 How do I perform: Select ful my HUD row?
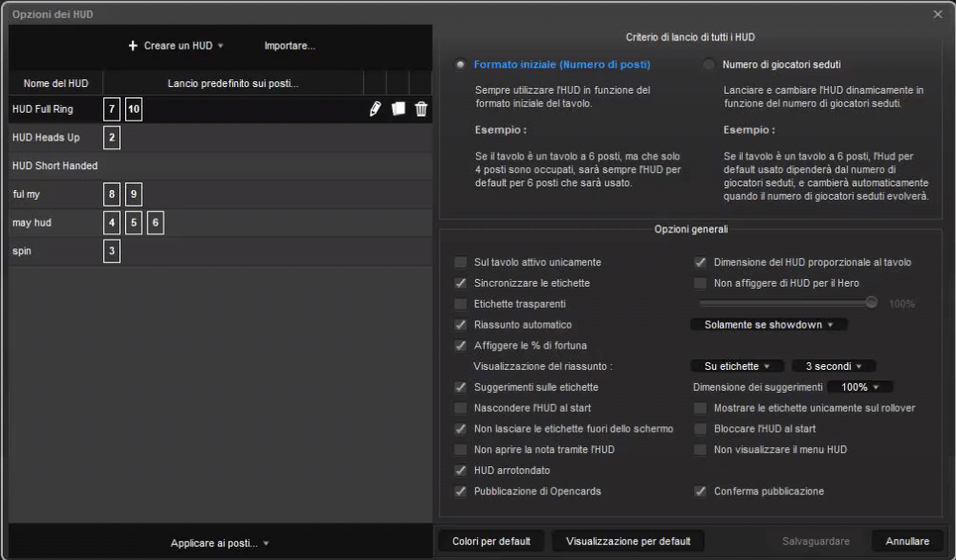(220, 194)
